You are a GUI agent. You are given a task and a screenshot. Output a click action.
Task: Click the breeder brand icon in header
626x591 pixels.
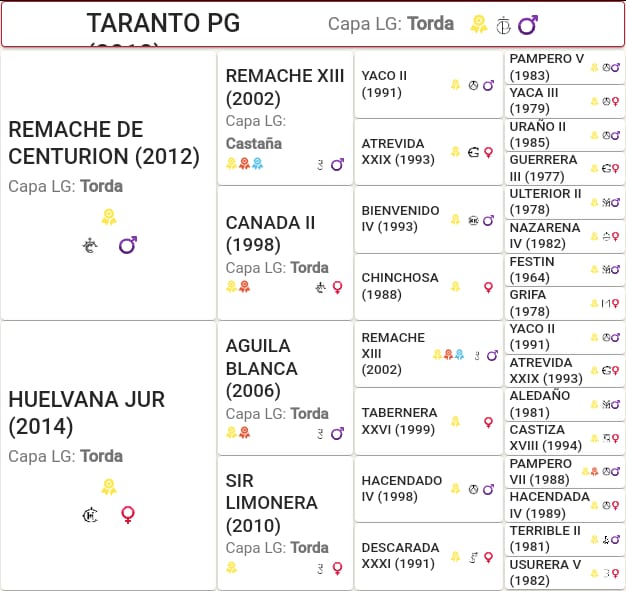click(x=503, y=26)
